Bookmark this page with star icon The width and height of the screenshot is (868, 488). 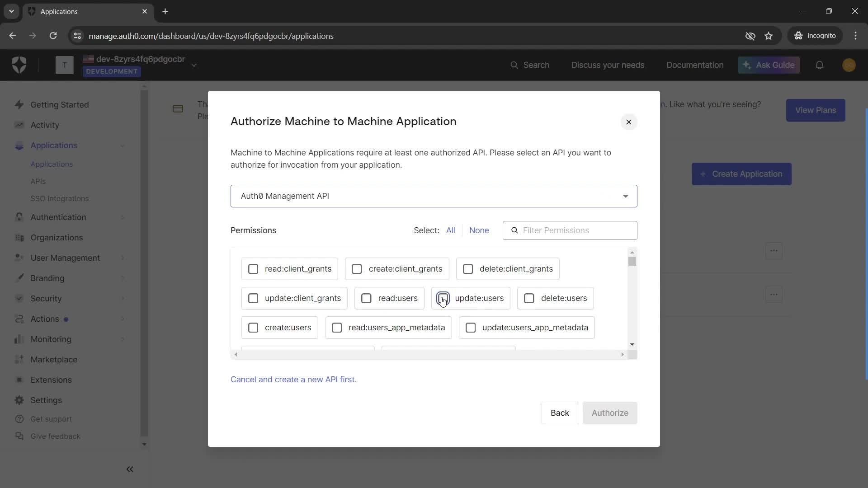[x=769, y=36]
